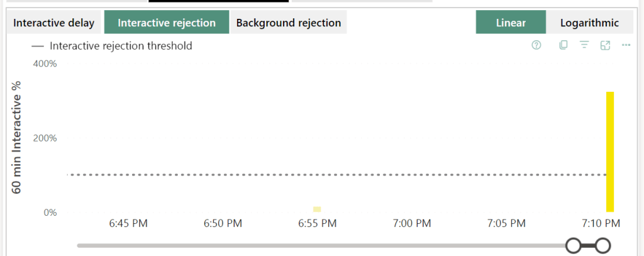Open the more options ellipsis menu
Image resolution: width=644 pixels, height=256 pixels.
626,45
